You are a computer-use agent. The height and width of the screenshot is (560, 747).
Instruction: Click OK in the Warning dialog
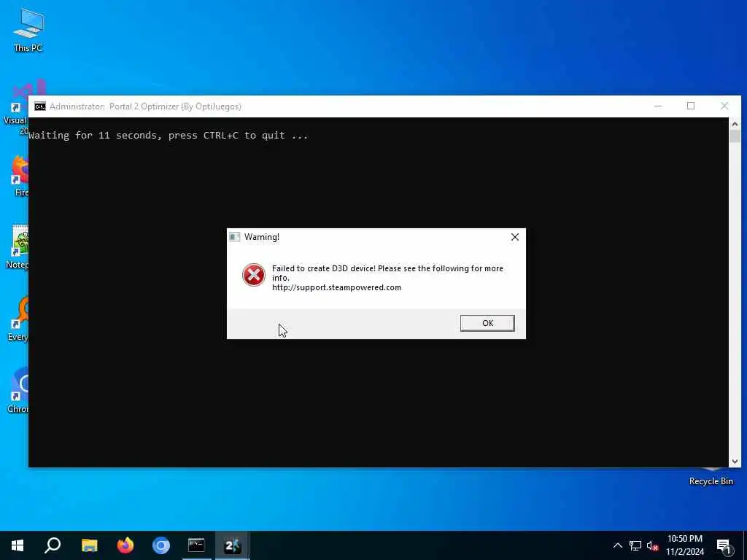[487, 323]
